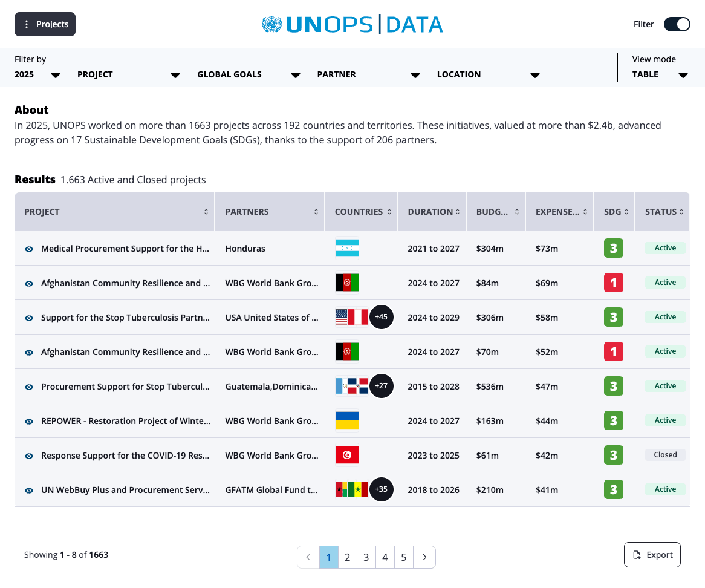This screenshot has height=588, width=705.
Task: Click SDG 3 badge in COVID-19 Response row
Action: tap(614, 456)
